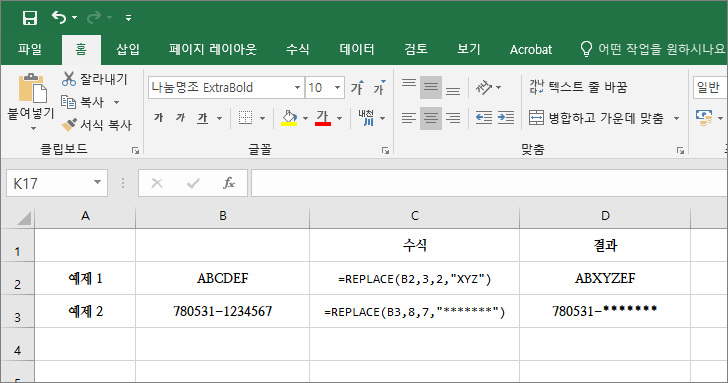728x383 pixels.
Task: Toggle italic 가 formatting
Action: (x=180, y=118)
